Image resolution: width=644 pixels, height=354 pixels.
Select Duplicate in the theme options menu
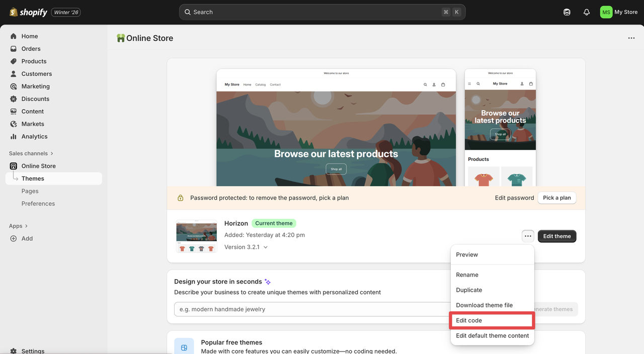[x=468, y=290]
